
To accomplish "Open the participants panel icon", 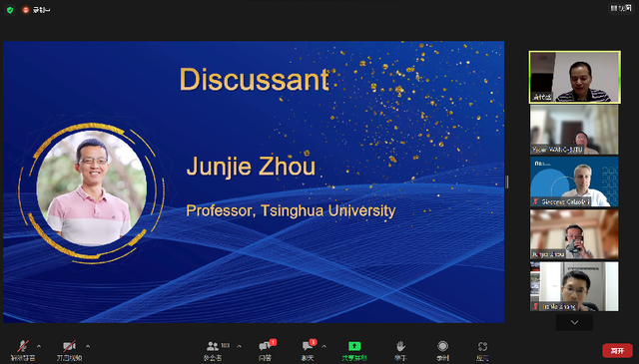I will 213,346.
